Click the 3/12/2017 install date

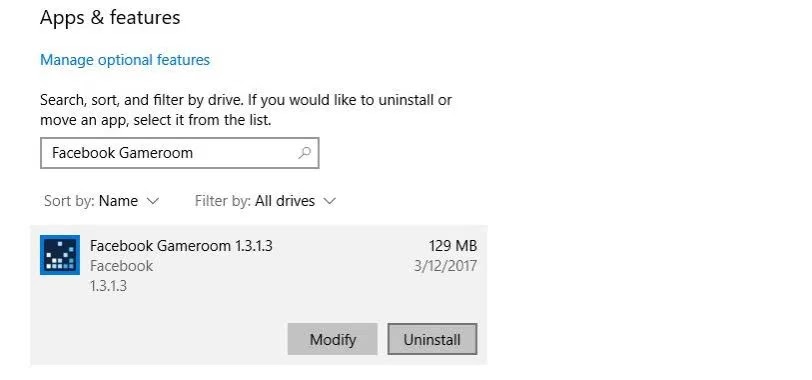[x=445, y=266]
